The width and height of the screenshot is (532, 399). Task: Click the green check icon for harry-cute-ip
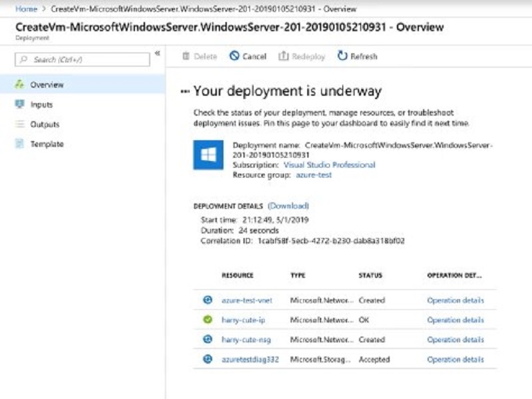tap(207, 320)
